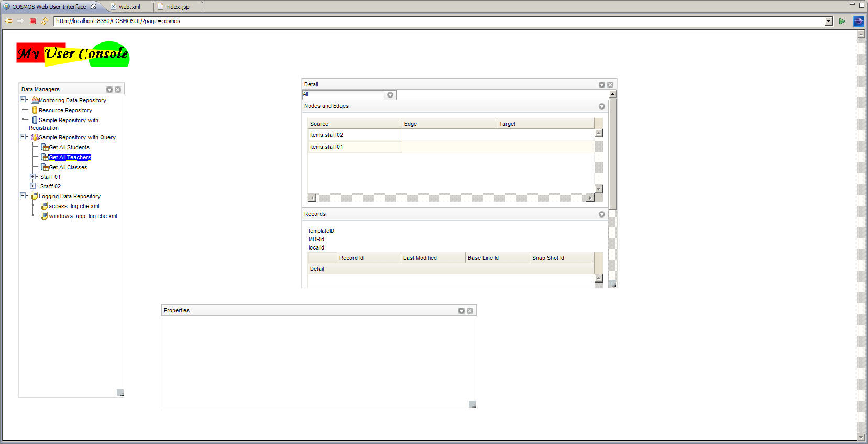The width and height of the screenshot is (868, 444).
Task: Click the Get All Teachers query icon
Action: click(x=45, y=157)
